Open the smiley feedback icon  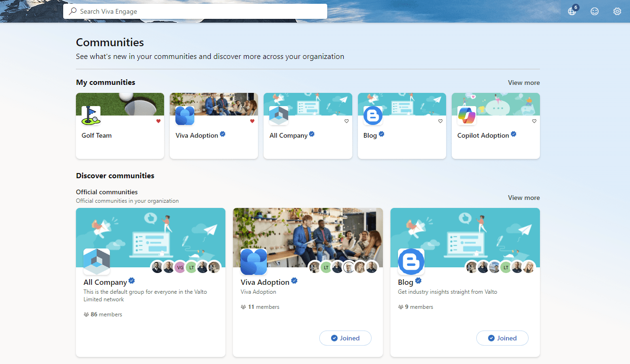click(595, 11)
